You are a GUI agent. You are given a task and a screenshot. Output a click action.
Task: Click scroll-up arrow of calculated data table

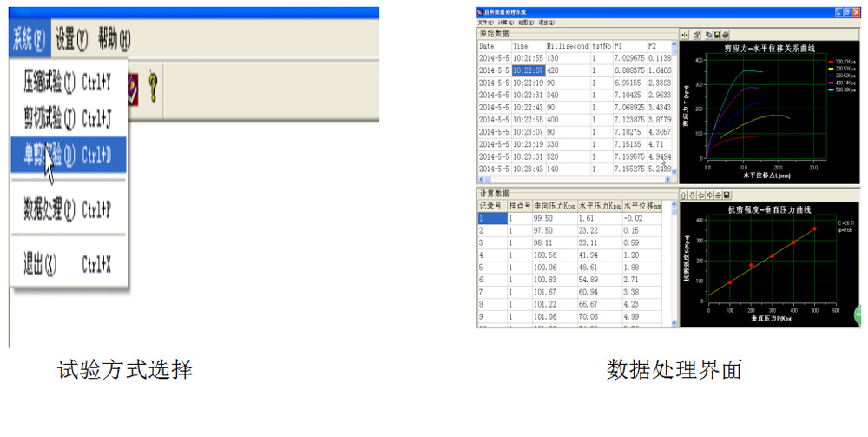click(x=674, y=204)
